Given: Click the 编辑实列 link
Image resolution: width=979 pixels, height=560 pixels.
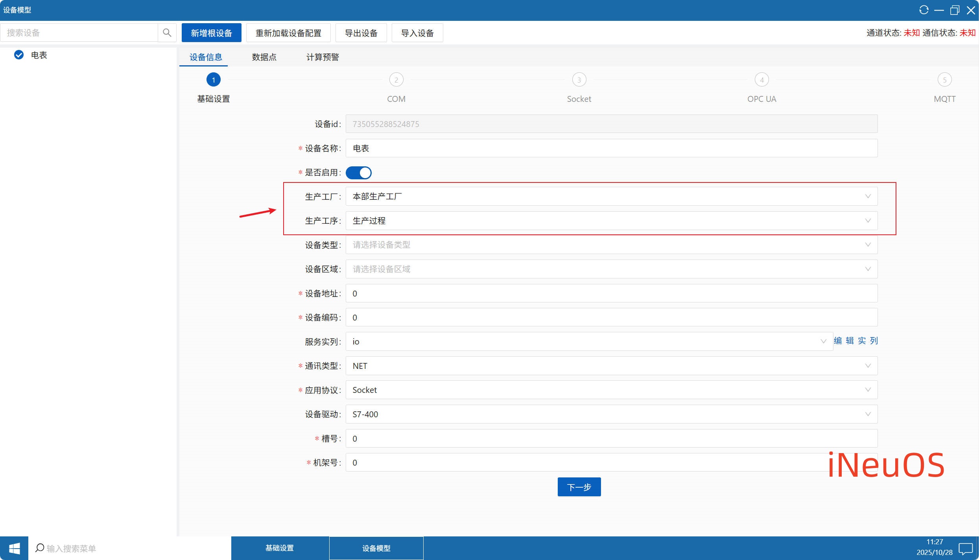Looking at the screenshot, I should 856,341.
